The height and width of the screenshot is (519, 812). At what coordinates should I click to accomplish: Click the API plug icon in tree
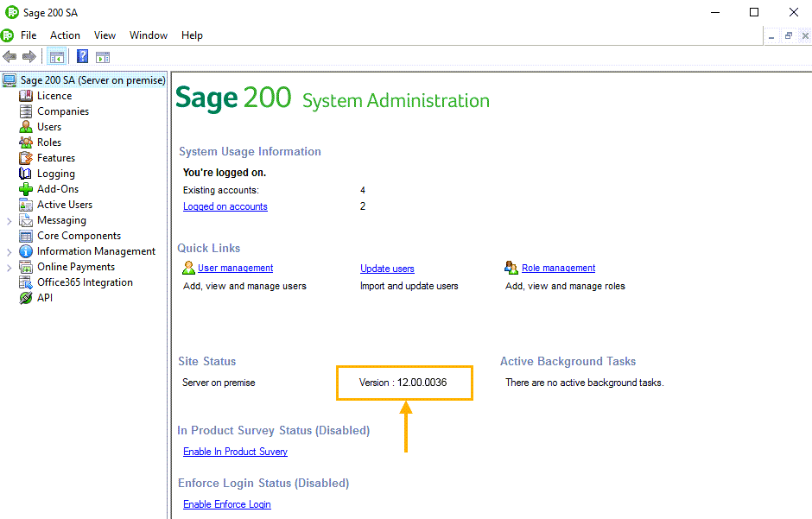click(x=25, y=298)
